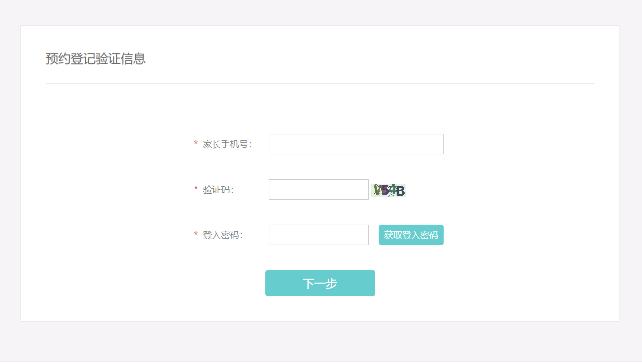This screenshot has width=642, height=364.
Task: Click the green digit 4 in captcha
Action: click(392, 190)
